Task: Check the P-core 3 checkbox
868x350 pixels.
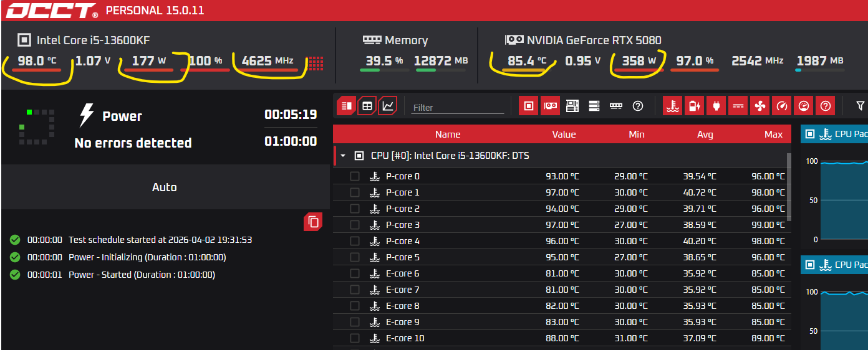Action: click(355, 225)
